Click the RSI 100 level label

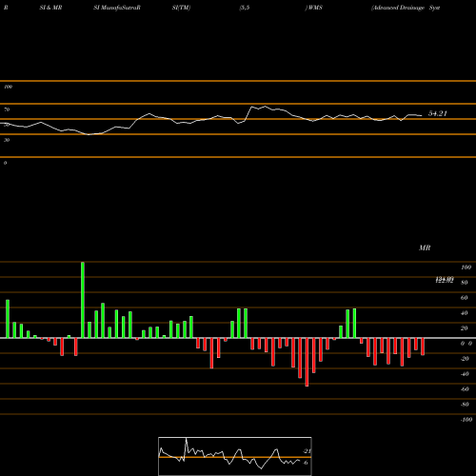tap(8, 87)
